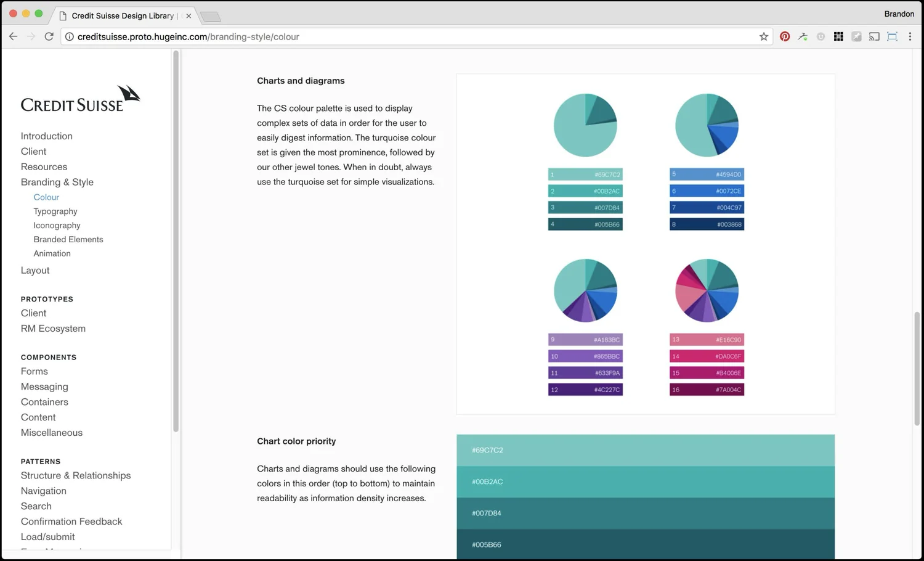924x561 pixels.
Task: Bookmark page with star icon
Action: 764,36
